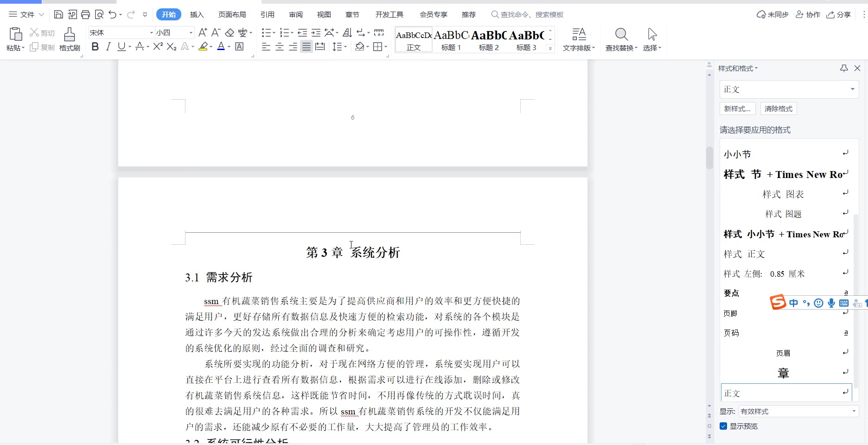Toggle bold formatting with the B icon
This screenshot has height=445, width=868.
pos(95,47)
